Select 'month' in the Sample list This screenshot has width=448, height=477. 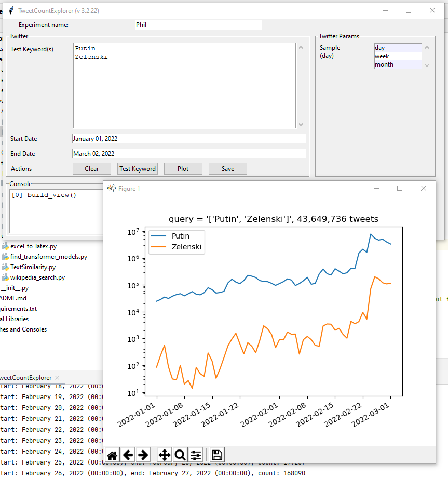coord(398,64)
